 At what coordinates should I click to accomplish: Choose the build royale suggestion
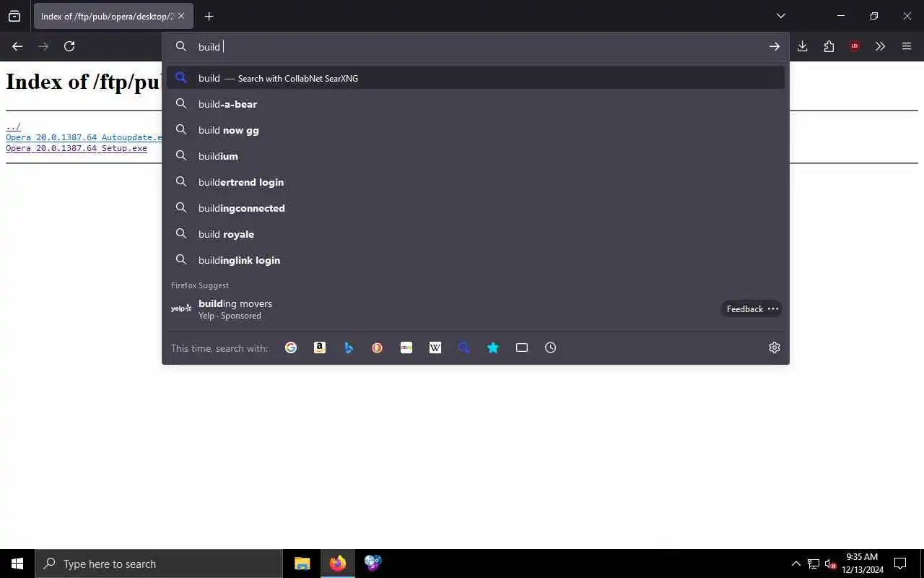click(x=476, y=234)
